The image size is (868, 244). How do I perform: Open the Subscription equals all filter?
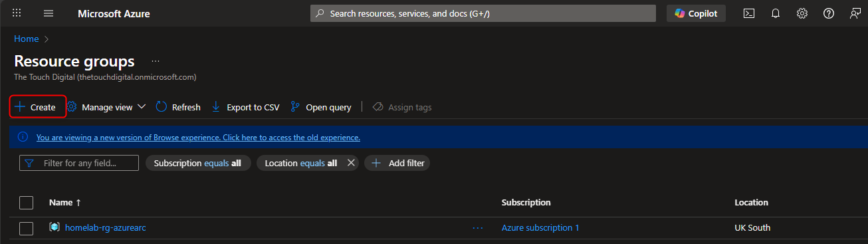point(197,163)
